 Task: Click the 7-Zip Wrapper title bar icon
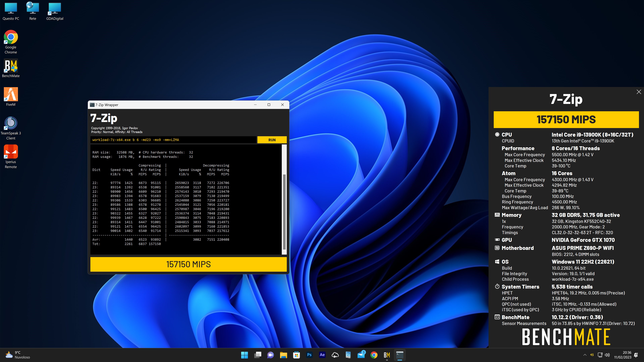click(x=92, y=105)
